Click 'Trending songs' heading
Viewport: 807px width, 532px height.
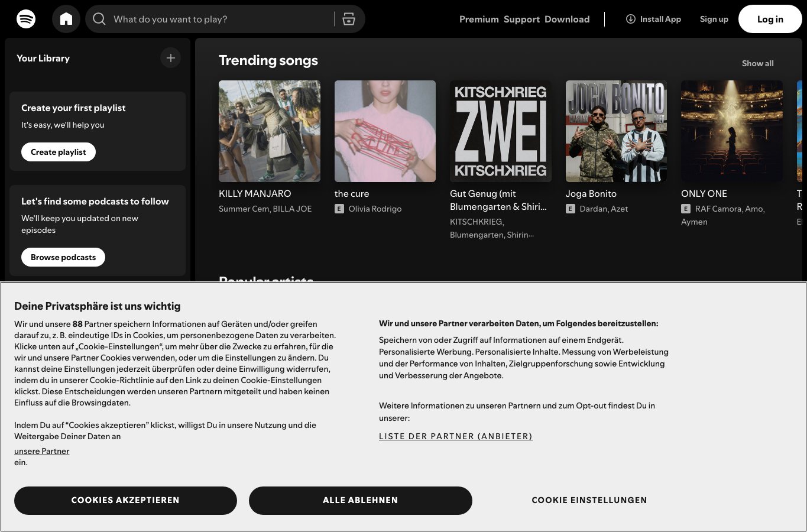tap(268, 60)
